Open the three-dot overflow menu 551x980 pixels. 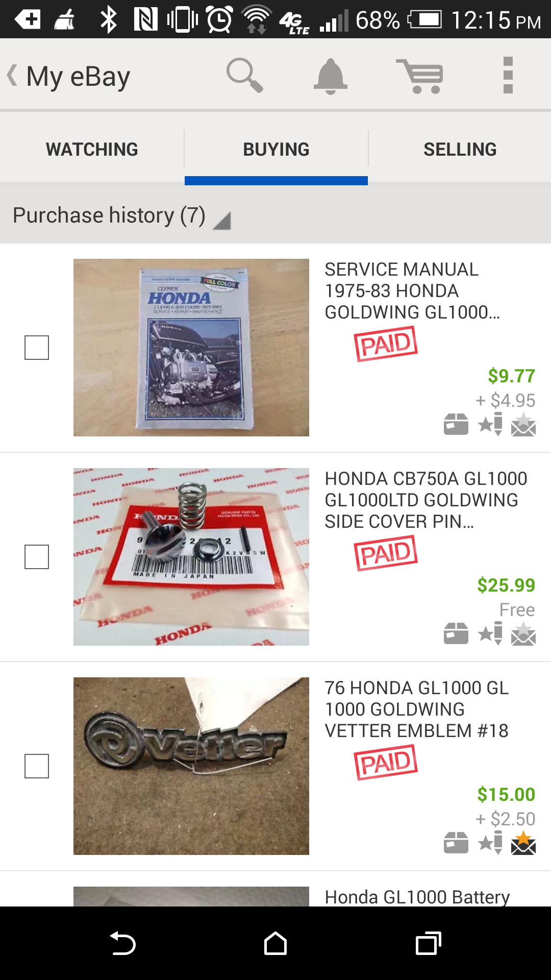point(508,76)
